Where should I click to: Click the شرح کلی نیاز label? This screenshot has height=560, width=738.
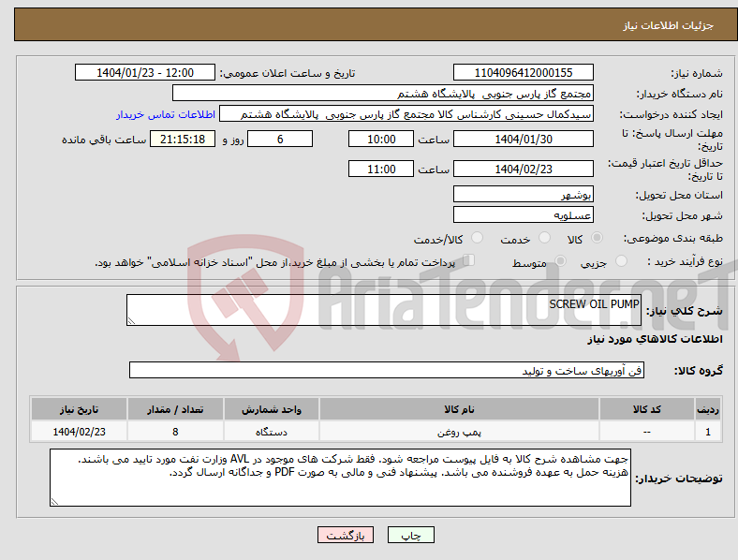click(685, 311)
